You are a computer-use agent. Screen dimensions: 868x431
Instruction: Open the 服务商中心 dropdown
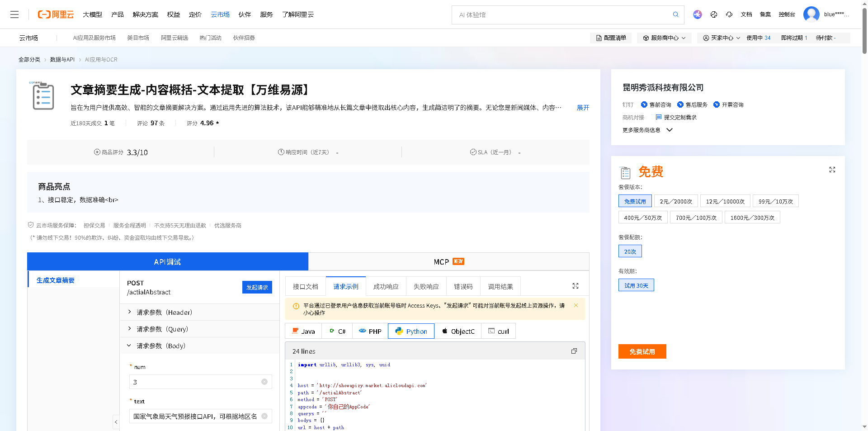665,38
